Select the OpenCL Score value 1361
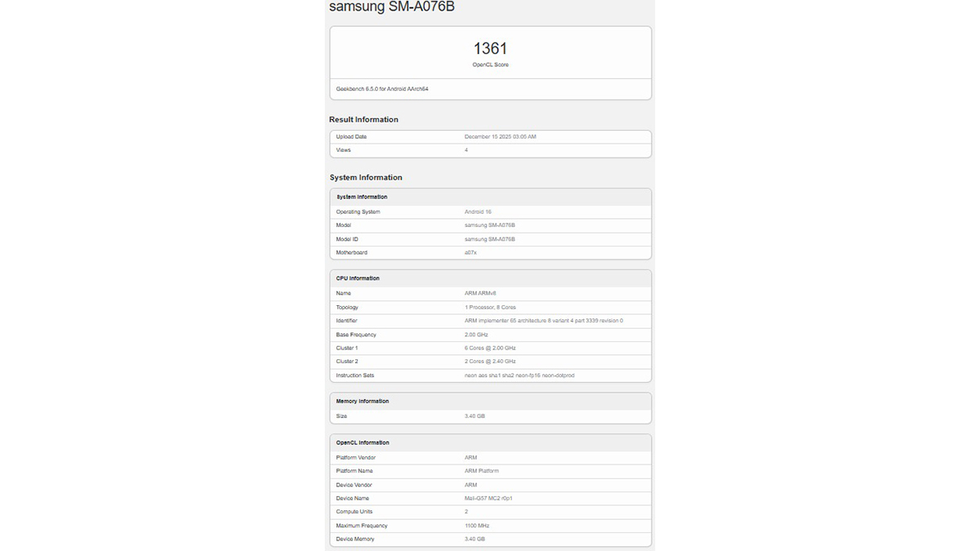This screenshot has height=551, width=980. [490, 47]
